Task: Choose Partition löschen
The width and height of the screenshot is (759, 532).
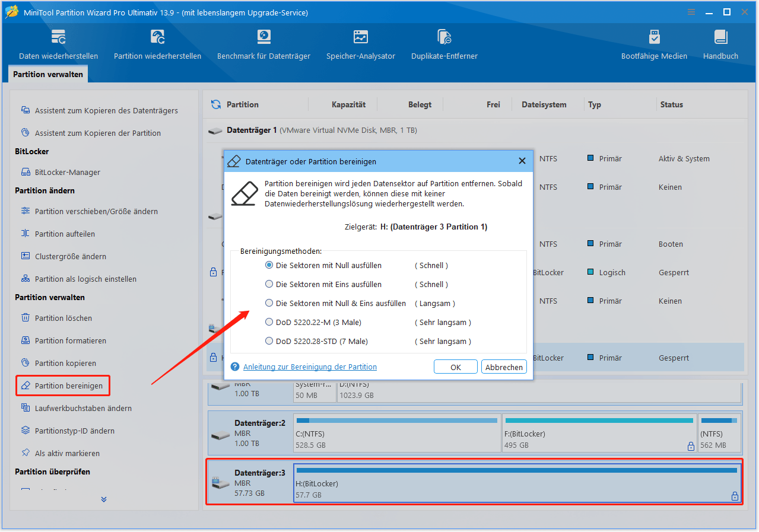Action: point(56,318)
